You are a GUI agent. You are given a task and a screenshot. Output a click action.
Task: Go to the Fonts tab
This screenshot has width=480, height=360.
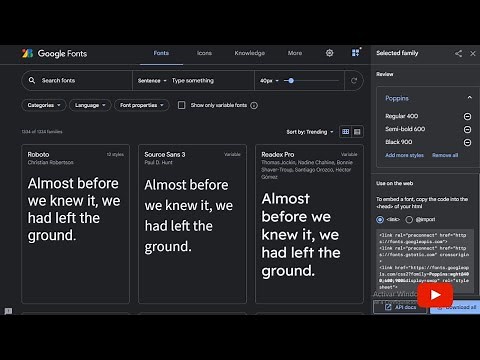[x=161, y=53]
